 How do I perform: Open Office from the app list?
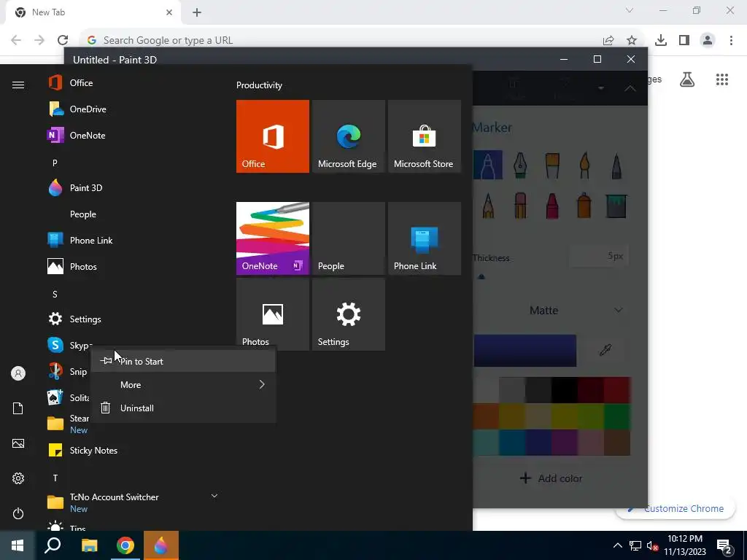(81, 83)
